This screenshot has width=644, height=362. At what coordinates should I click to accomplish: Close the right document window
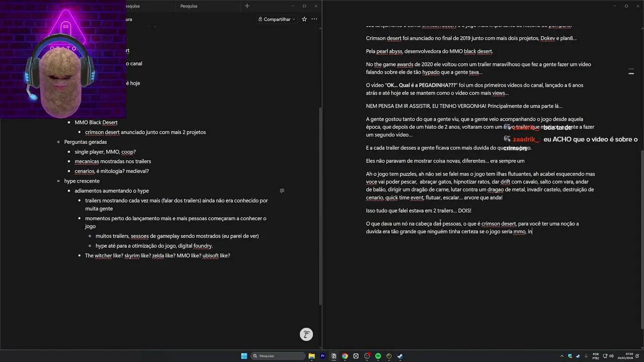(x=637, y=6)
